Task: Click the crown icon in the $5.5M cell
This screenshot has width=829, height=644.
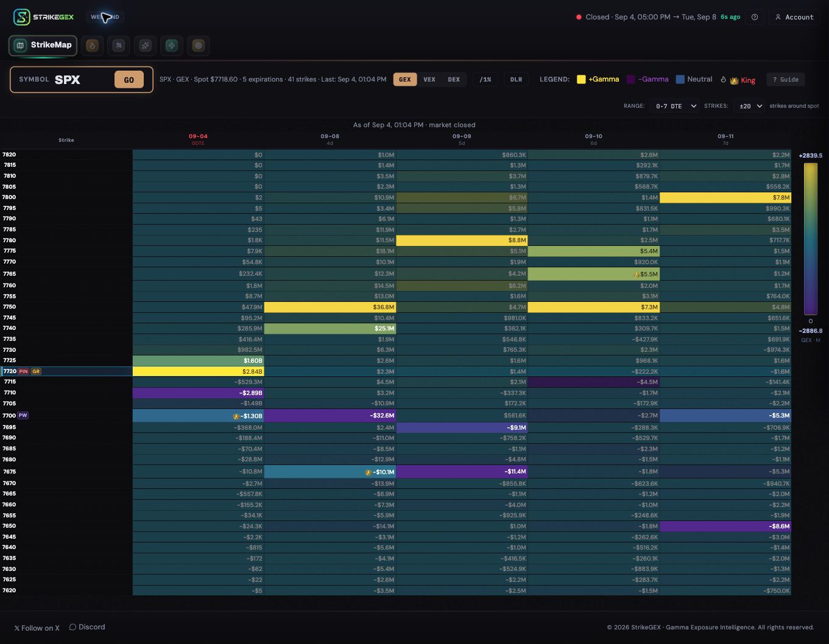Action: click(637, 275)
